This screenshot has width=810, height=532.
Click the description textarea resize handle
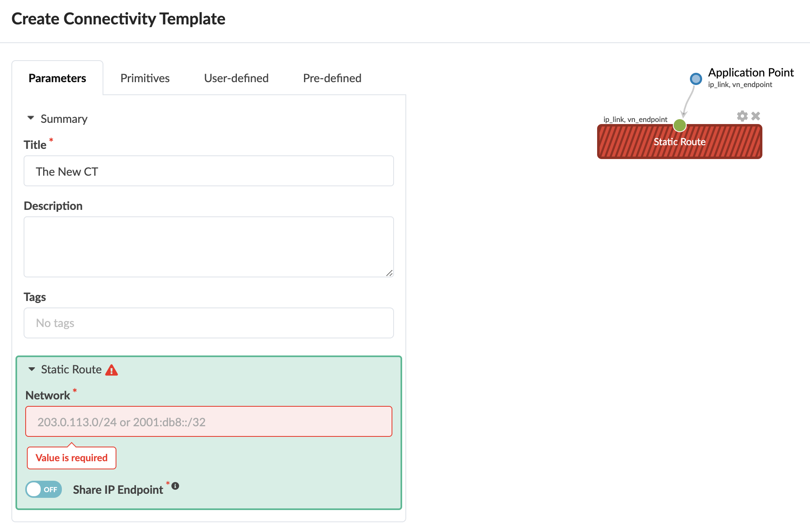pyautogui.click(x=389, y=273)
